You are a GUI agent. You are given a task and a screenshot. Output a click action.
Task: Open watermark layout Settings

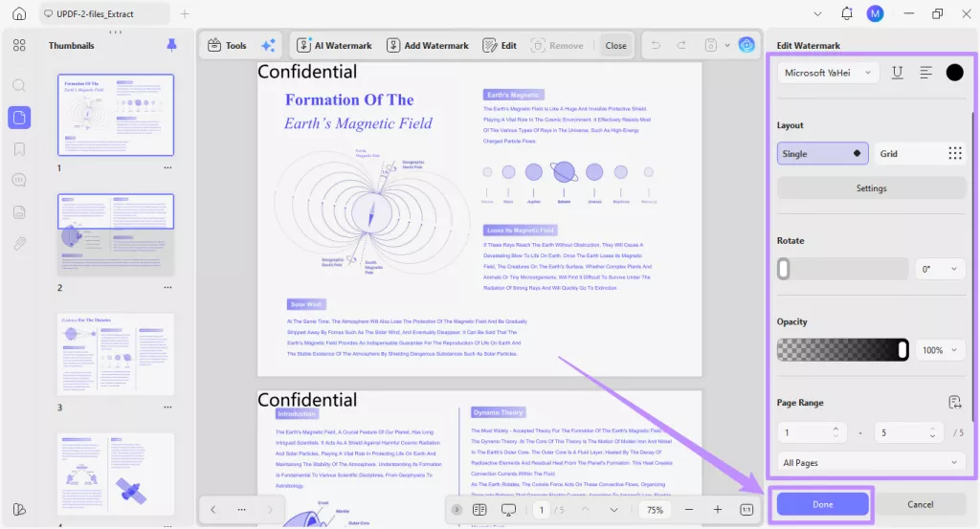click(871, 188)
